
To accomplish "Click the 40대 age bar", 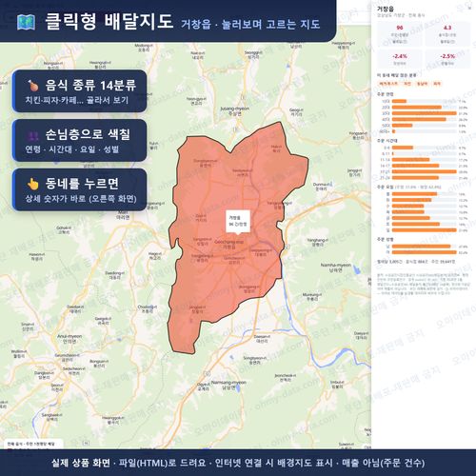I will point(419,119).
